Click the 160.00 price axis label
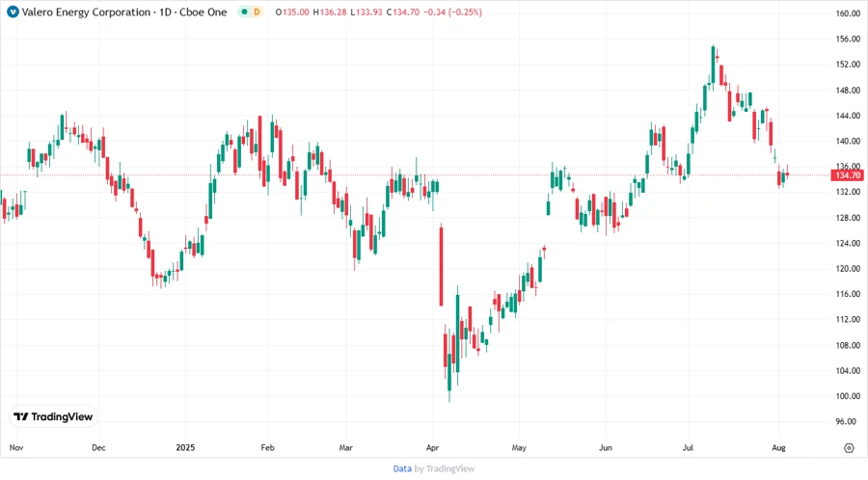Screen dimensions: 868x480 pos(848,13)
